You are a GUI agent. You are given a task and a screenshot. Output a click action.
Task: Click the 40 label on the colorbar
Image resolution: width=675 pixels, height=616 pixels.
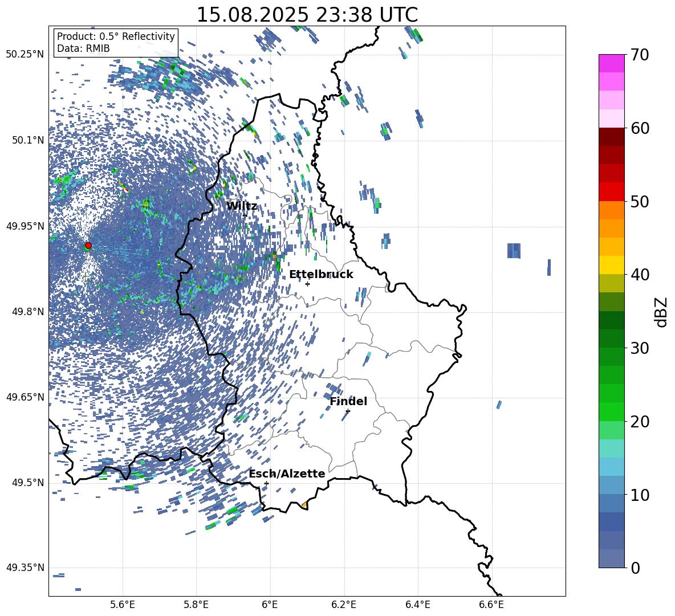click(639, 275)
